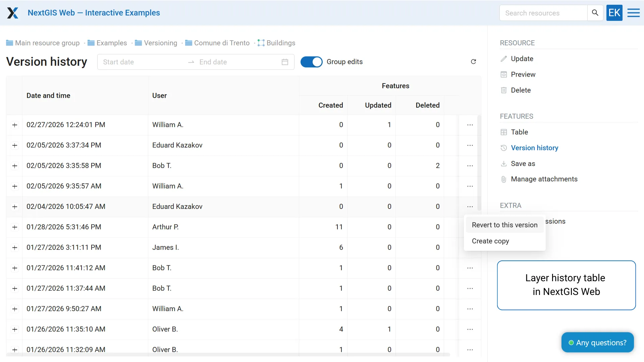This screenshot has height=362, width=644.
Task: Open actions menu for 02/27/2026 12:24:01 PM row
Action: 470,125
